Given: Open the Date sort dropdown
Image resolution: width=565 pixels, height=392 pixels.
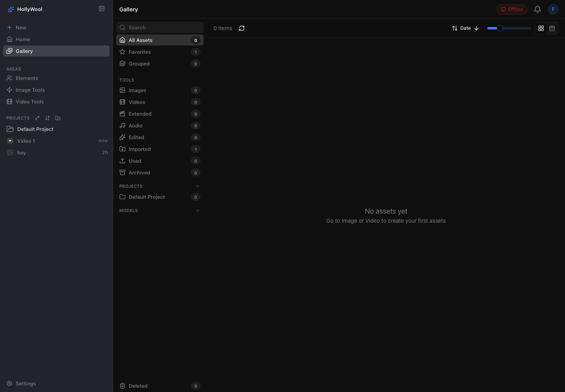Looking at the screenshot, I should (461, 28).
